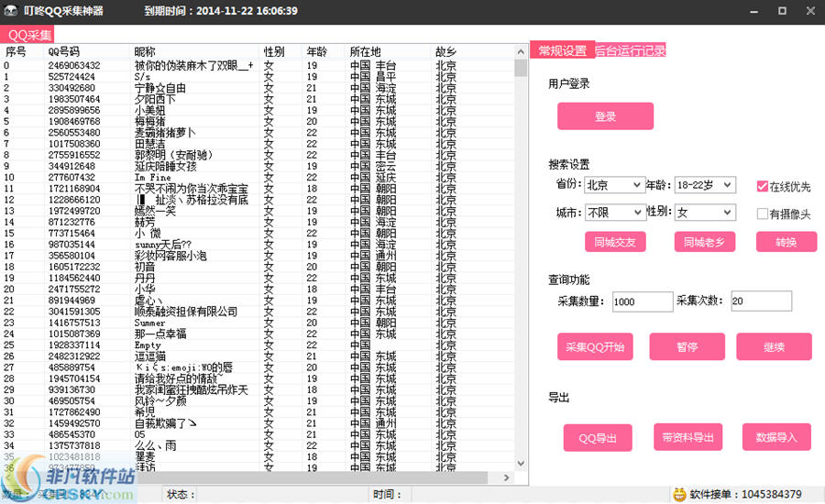The height and width of the screenshot is (504, 825).
Task: Select the row with nickname 宁静☆自由
Action: (x=258, y=88)
